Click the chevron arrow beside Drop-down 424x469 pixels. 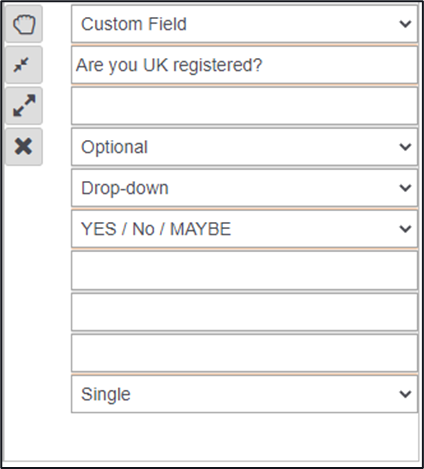(405, 188)
